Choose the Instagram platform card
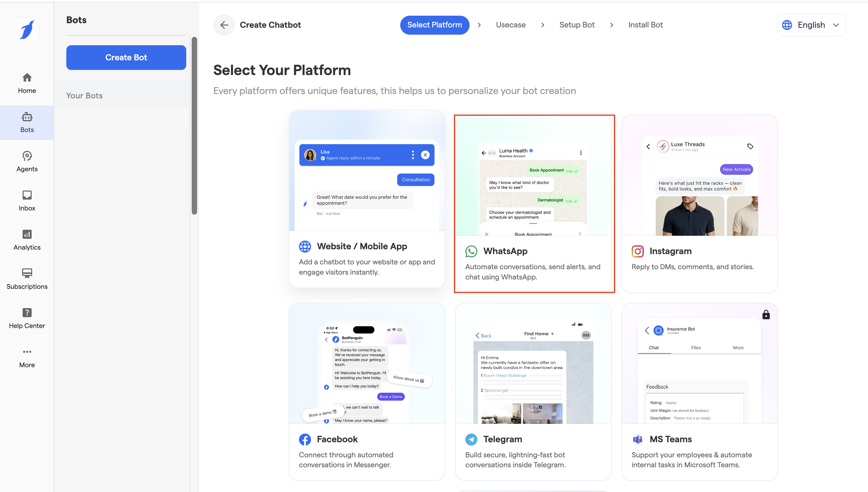Image resolution: width=868 pixels, height=492 pixels. (x=699, y=204)
